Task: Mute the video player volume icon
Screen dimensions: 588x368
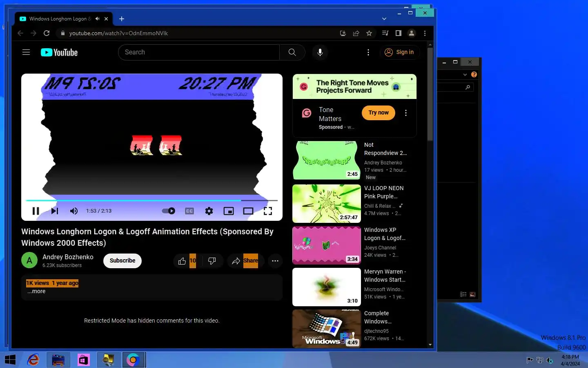Action: click(x=73, y=211)
